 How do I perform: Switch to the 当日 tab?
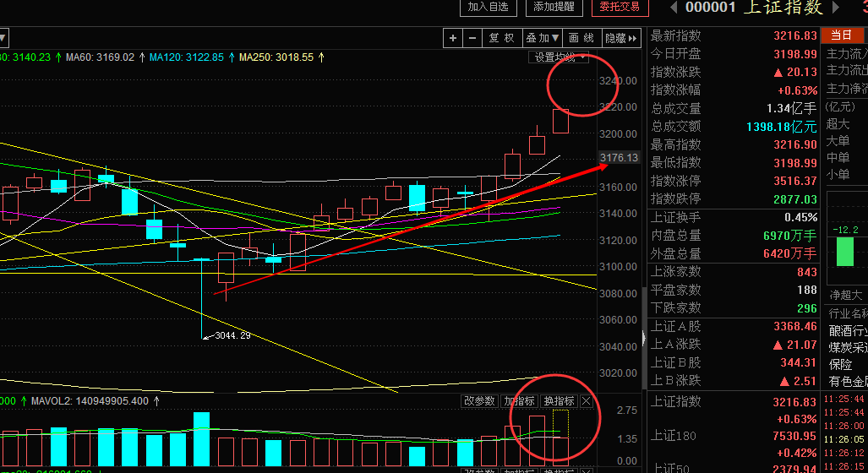click(842, 35)
